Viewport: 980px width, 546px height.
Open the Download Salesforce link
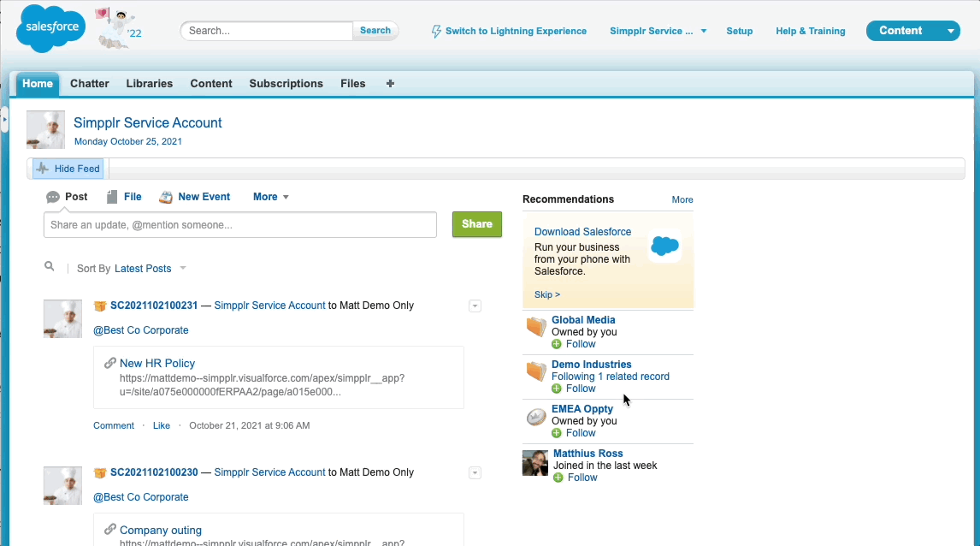[582, 231]
